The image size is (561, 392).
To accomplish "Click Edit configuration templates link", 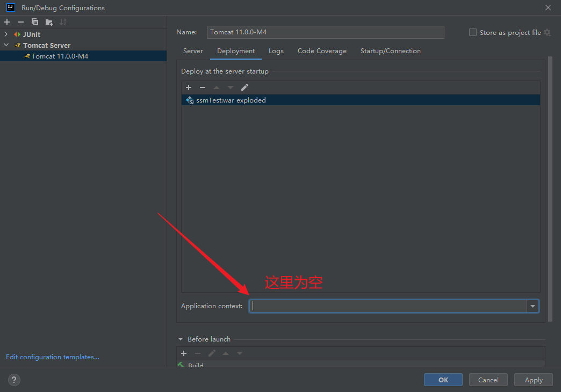I will pos(53,357).
